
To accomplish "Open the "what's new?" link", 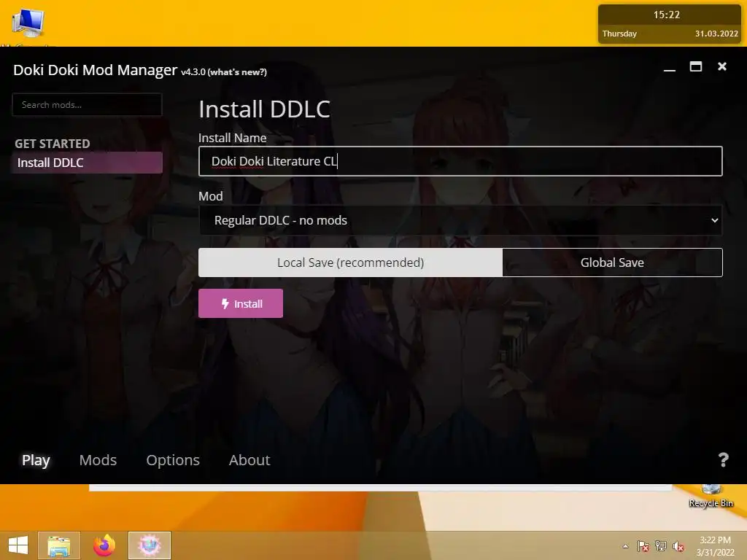I will [237, 72].
